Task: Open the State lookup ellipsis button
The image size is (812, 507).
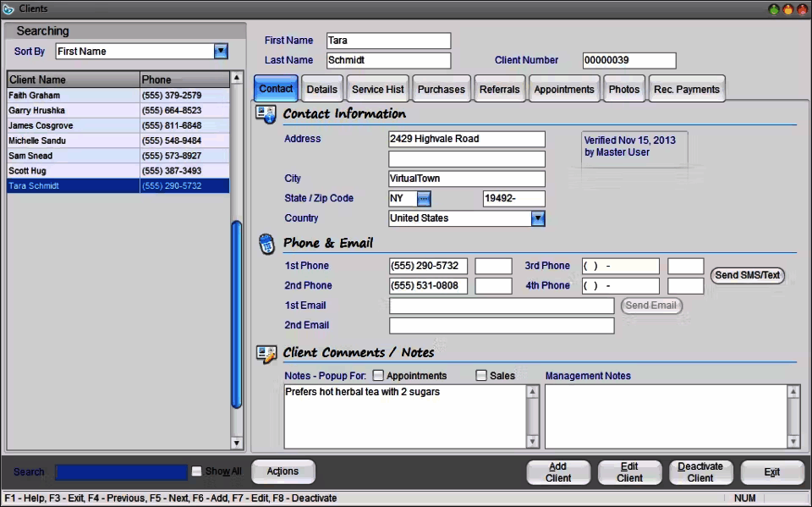Action: tap(425, 199)
